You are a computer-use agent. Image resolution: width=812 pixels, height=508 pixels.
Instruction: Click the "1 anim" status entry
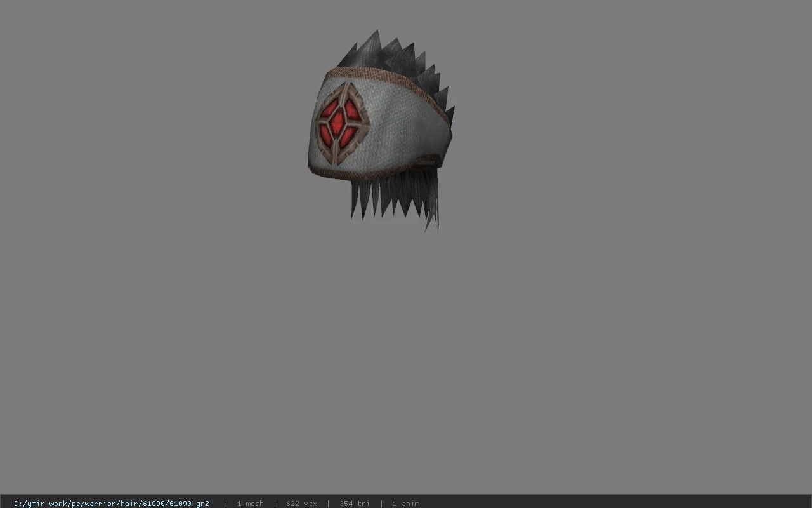click(405, 504)
